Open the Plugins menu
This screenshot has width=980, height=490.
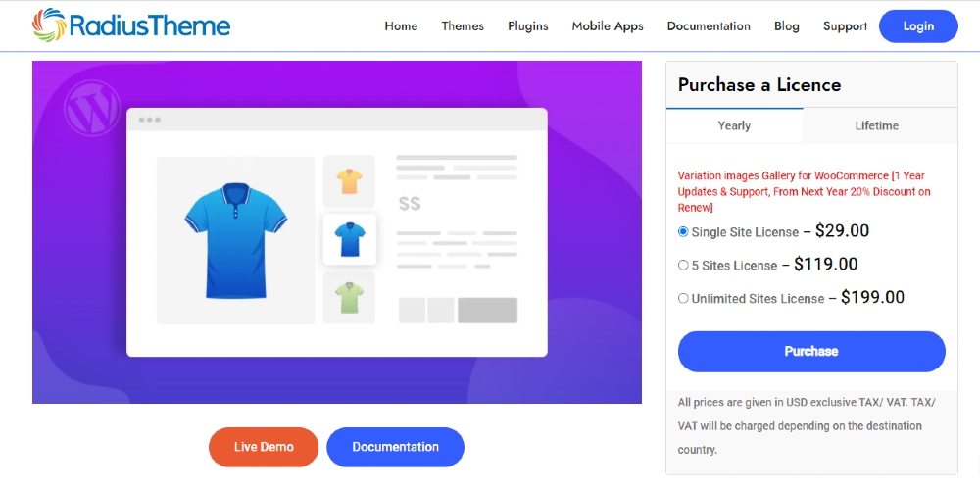point(528,26)
